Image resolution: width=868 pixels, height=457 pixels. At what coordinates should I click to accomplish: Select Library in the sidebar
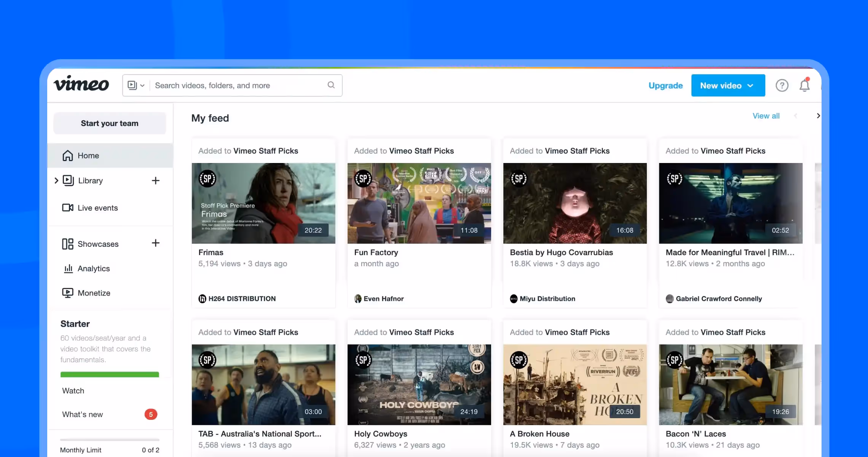(x=90, y=181)
